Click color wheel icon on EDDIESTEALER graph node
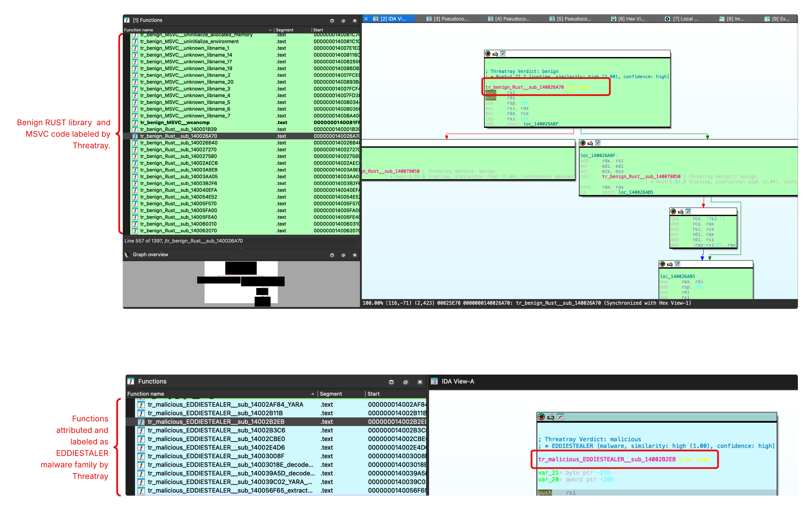The image size is (812, 510). pos(541,417)
